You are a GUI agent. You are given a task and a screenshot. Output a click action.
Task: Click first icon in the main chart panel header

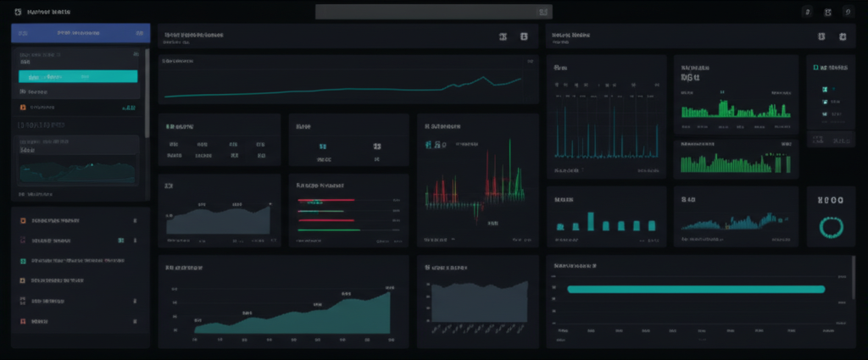(503, 36)
